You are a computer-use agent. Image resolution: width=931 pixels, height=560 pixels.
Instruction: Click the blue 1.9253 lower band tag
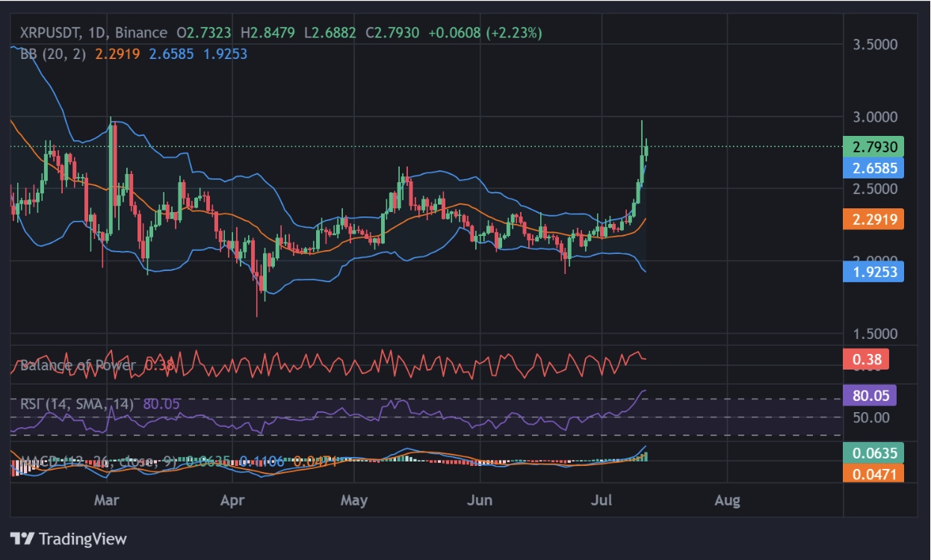[873, 271]
